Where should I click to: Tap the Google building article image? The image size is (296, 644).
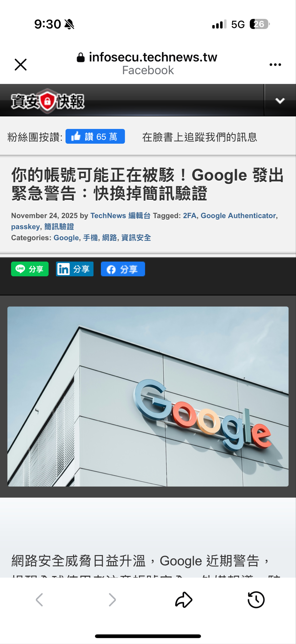[x=148, y=397]
